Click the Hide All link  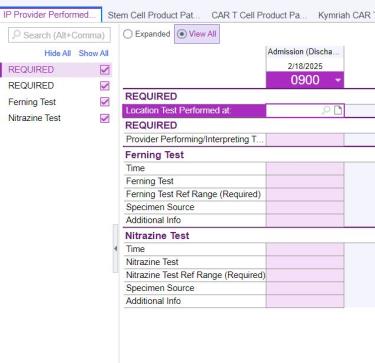pyautogui.click(x=58, y=53)
